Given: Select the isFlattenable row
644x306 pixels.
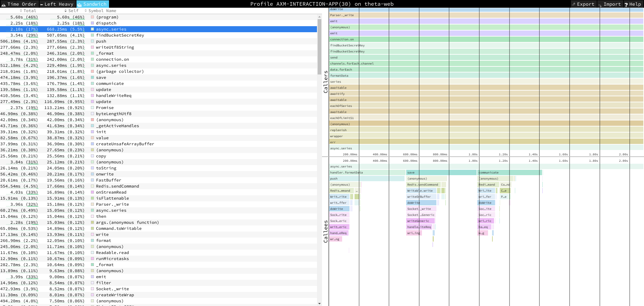Looking at the screenshot, I should 158,198.
